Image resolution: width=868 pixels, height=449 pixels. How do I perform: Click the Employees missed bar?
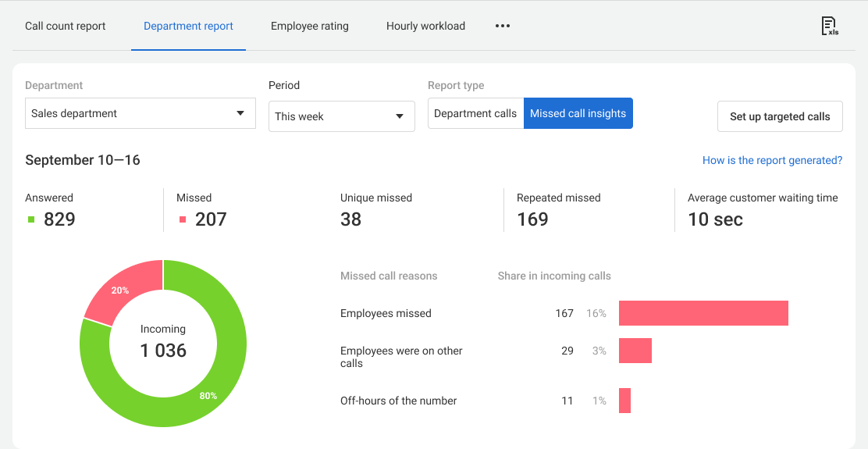click(x=703, y=313)
